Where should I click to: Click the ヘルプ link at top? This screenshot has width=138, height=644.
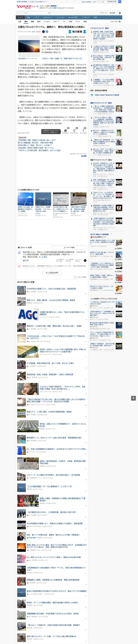[x=94, y=2]
